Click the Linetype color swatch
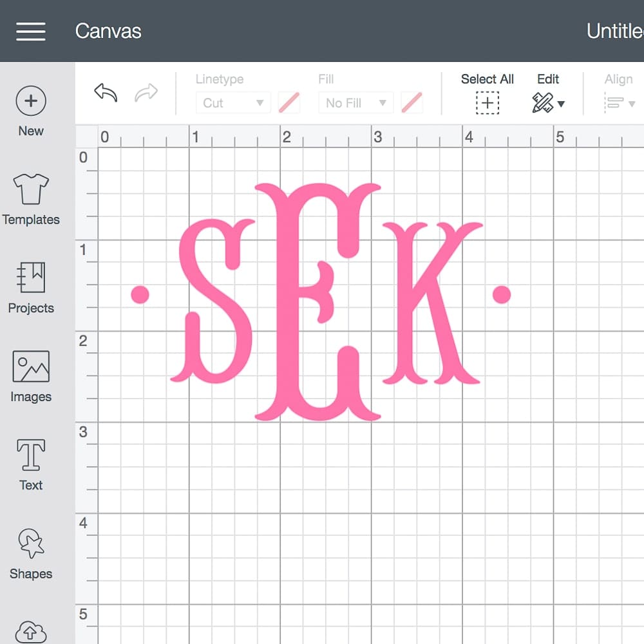This screenshot has width=644, height=644. (289, 102)
